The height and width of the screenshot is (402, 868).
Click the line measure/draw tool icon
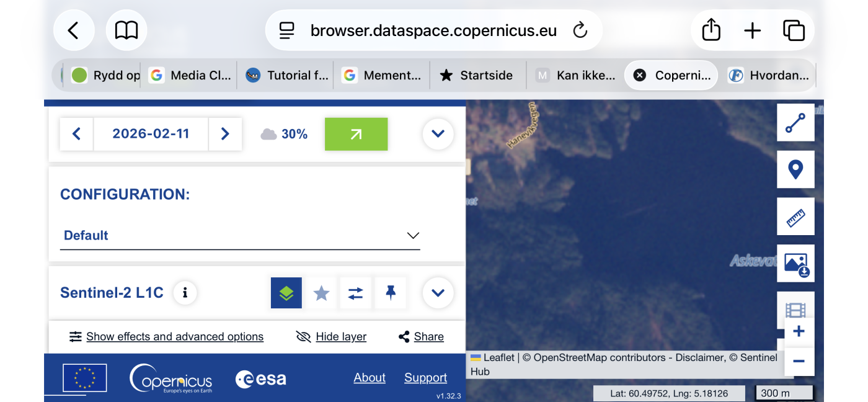click(x=795, y=123)
